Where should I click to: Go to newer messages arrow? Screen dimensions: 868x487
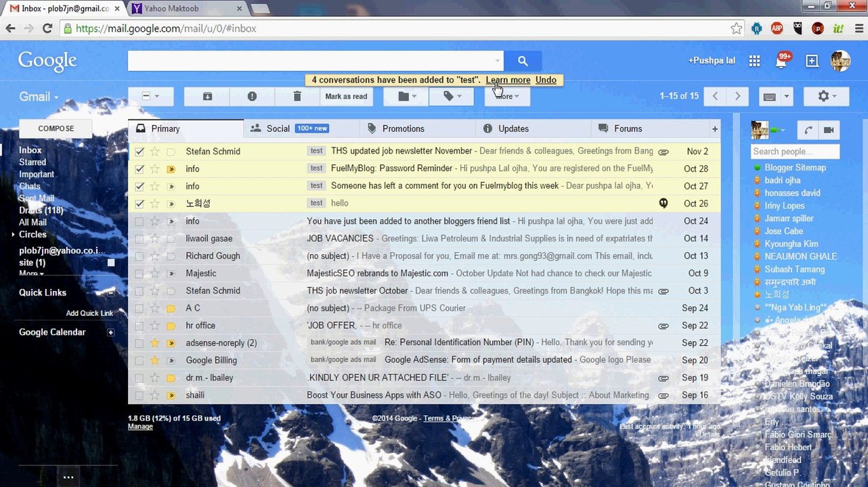pos(715,96)
